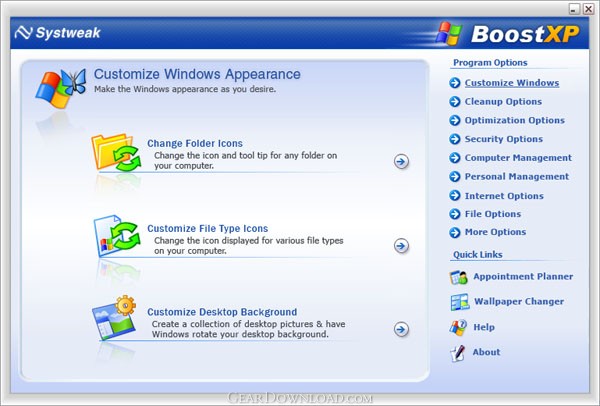The width and height of the screenshot is (600, 406).
Task: Click the arrow bullet beside Computer Management
Action: 455,158
